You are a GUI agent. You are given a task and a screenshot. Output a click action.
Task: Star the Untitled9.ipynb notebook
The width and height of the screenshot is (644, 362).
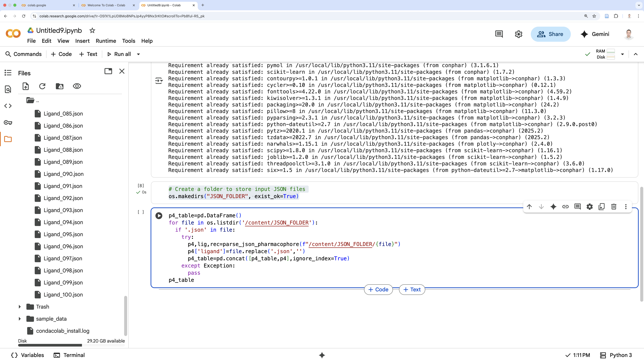(92, 30)
